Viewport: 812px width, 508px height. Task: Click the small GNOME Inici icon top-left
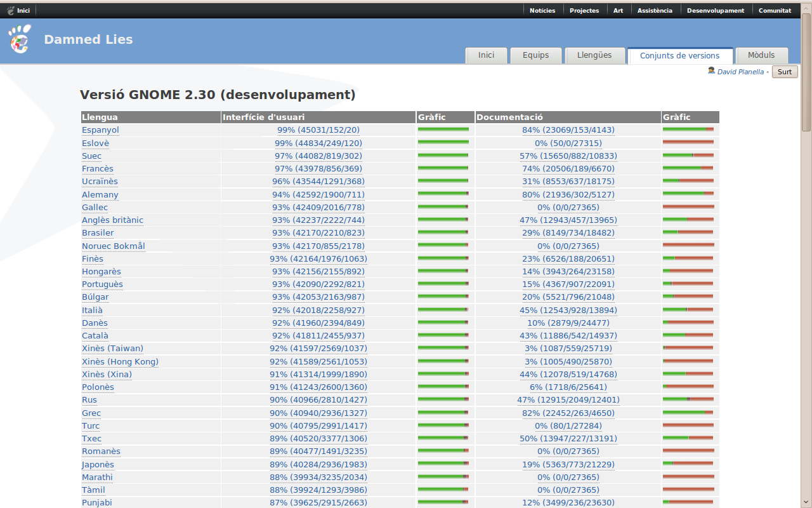(10, 10)
